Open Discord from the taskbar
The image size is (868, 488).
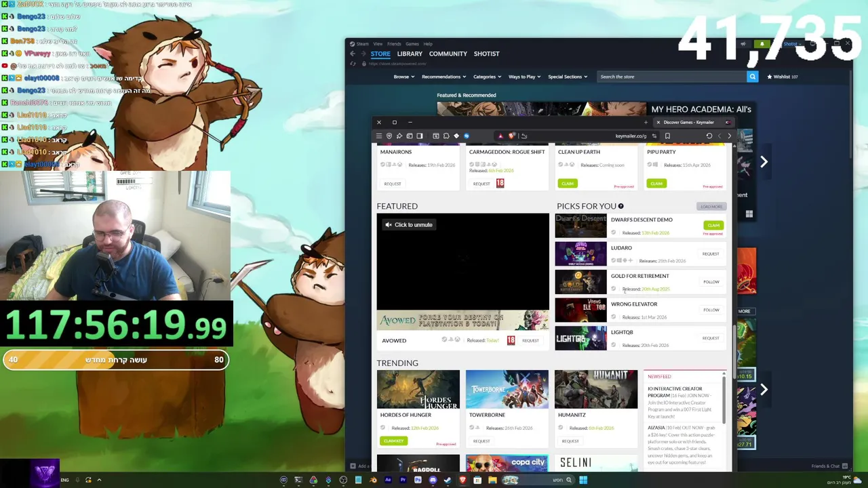click(433, 480)
